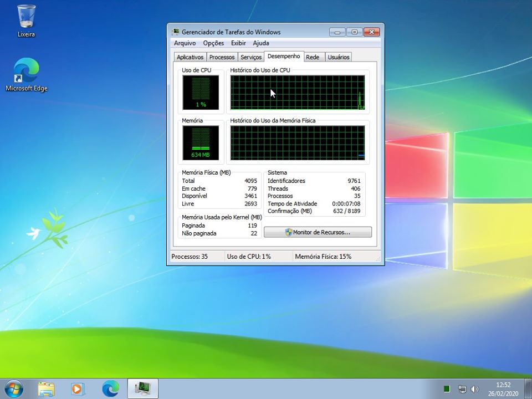Switch to the Aplicativos tab
The height and width of the screenshot is (399, 532).
click(190, 57)
